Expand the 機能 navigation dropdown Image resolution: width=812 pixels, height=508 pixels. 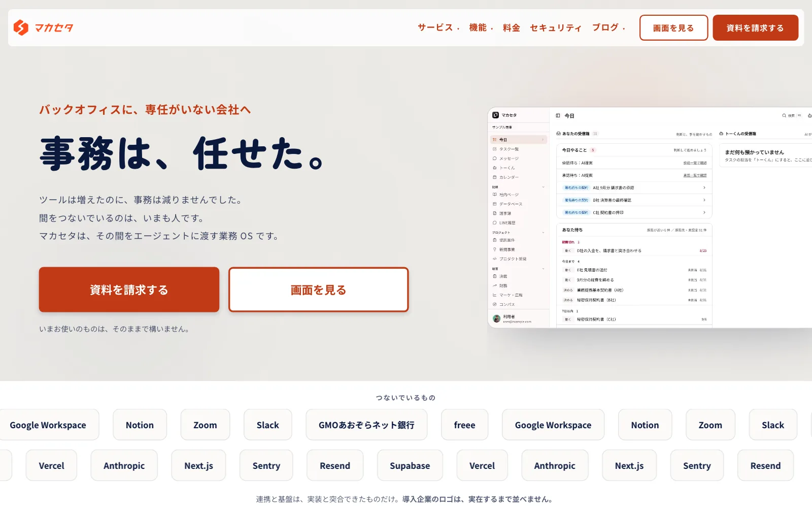pos(481,28)
